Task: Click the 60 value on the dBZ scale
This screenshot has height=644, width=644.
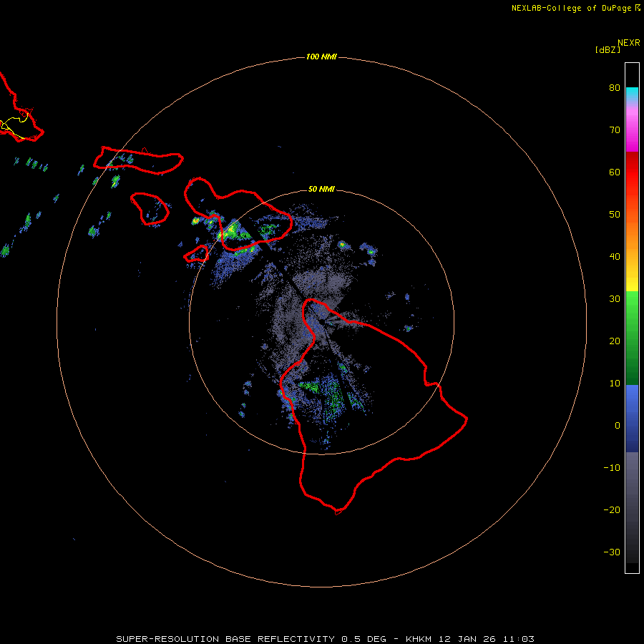Action: tap(615, 172)
